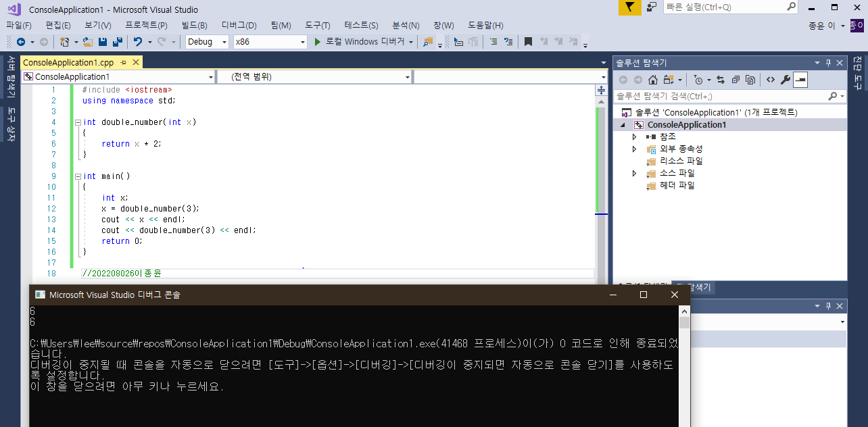This screenshot has width=868, height=427.
Task: Select the 리소스 파일 folder
Action: [x=681, y=161]
